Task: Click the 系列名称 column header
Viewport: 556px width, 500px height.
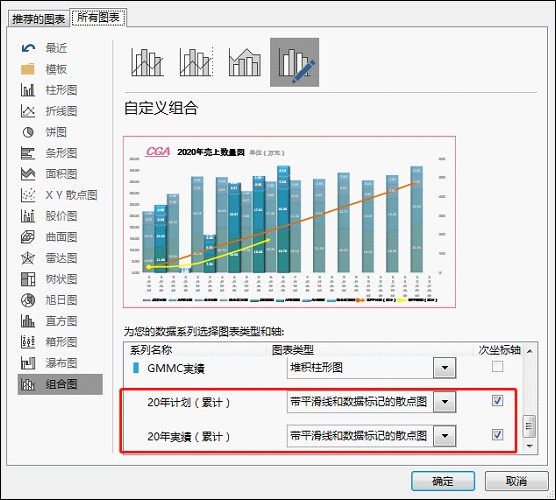Action: click(x=151, y=350)
